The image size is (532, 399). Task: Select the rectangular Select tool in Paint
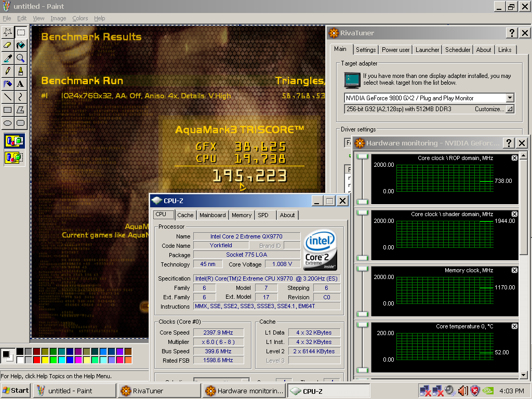(x=21, y=32)
